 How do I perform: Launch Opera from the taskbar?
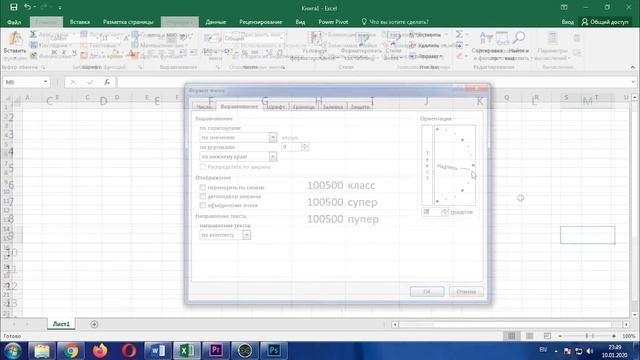pos(129,351)
